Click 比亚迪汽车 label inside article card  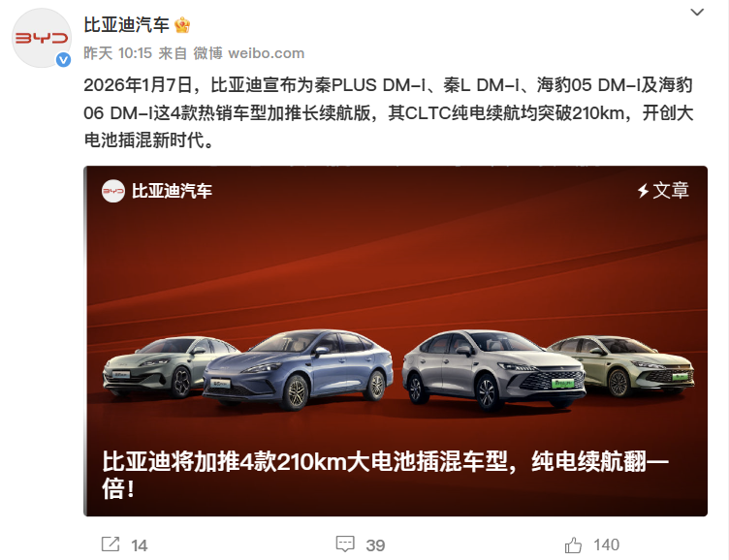point(172,191)
